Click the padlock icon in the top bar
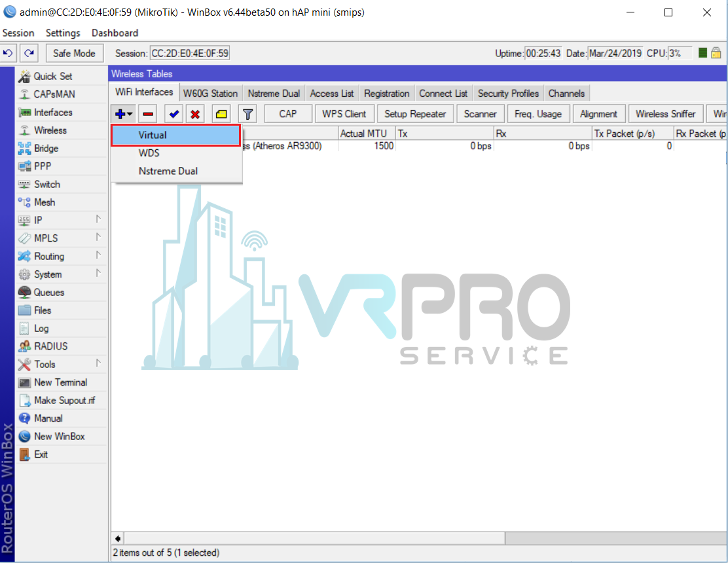The image size is (728, 563). pyautogui.click(x=716, y=53)
